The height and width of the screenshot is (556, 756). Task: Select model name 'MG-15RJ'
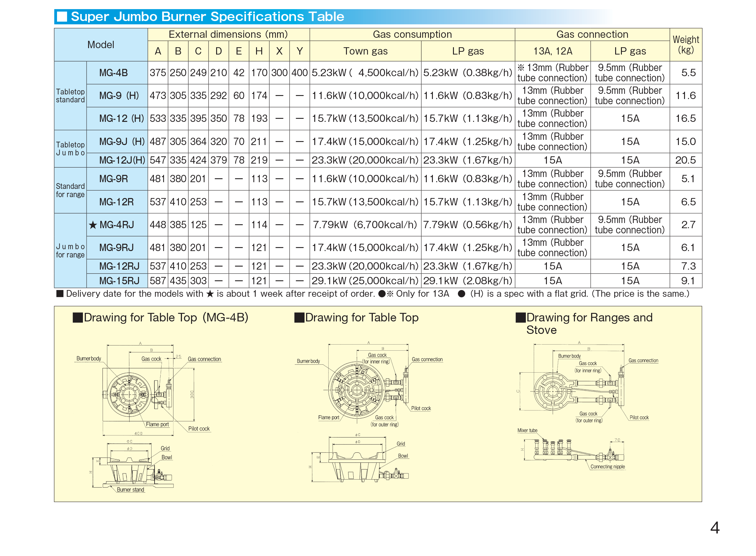(119, 281)
